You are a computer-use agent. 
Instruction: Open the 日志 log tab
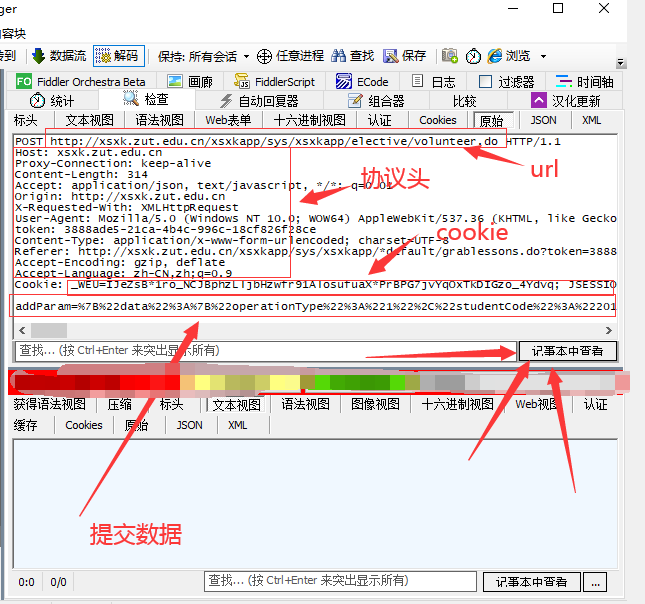click(x=434, y=81)
